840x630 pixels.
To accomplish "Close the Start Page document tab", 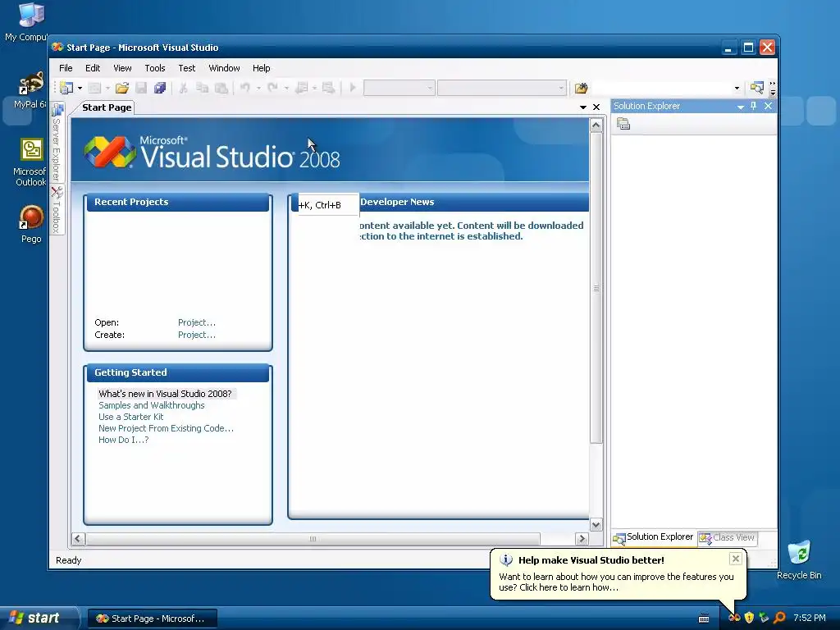I will point(596,107).
